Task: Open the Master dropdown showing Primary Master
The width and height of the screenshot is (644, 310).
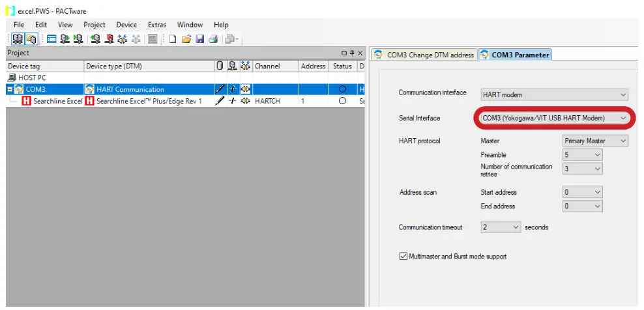Action: pos(595,141)
